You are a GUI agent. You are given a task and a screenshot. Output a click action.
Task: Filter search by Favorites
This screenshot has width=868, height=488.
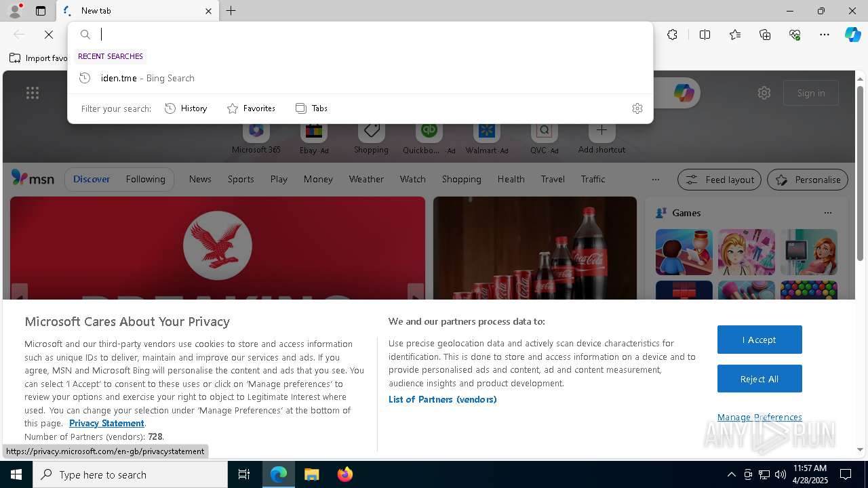coord(251,108)
